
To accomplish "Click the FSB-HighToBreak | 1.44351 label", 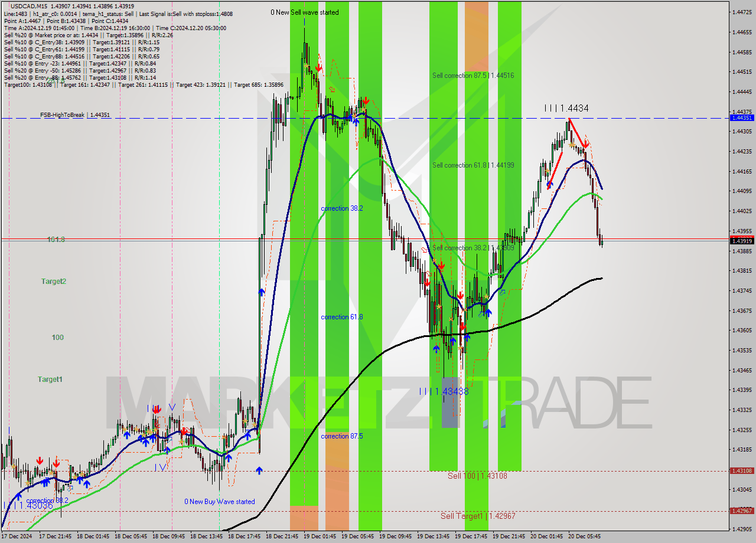I will (75, 115).
